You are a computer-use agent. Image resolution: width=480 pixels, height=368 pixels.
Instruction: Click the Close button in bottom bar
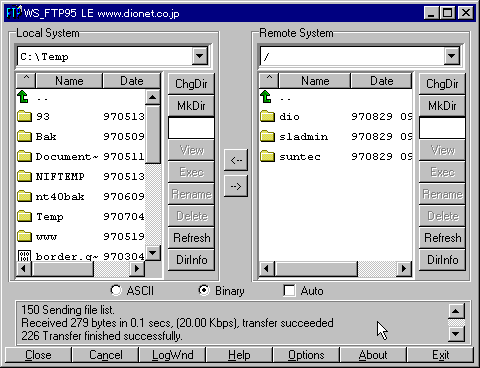[x=38, y=355]
